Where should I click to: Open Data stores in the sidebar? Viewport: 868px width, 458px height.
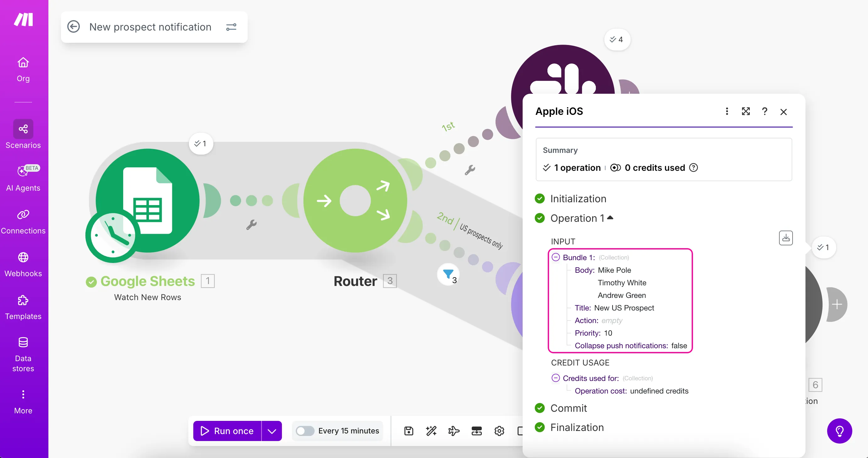point(23,354)
